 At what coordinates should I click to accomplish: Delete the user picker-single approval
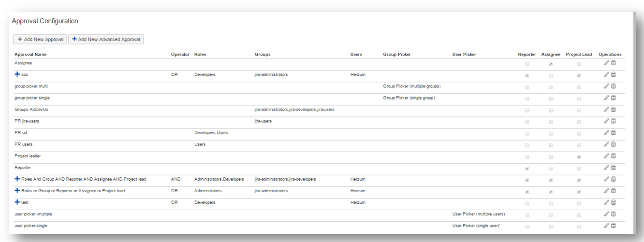click(x=613, y=226)
